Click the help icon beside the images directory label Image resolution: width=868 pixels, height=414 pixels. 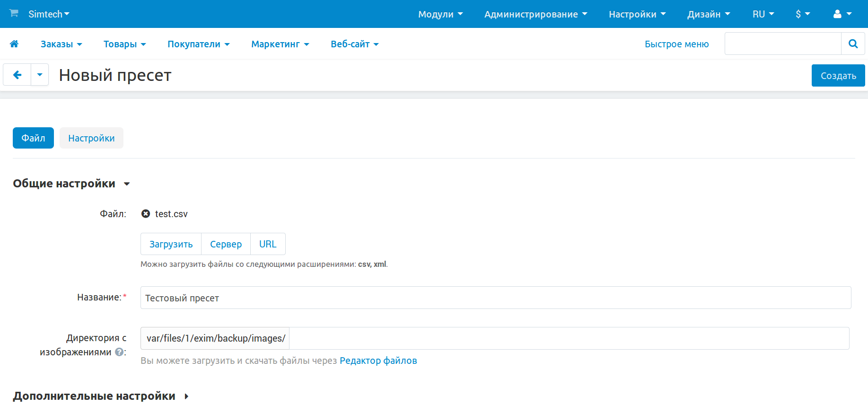pyautogui.click(x=119, y=352)
